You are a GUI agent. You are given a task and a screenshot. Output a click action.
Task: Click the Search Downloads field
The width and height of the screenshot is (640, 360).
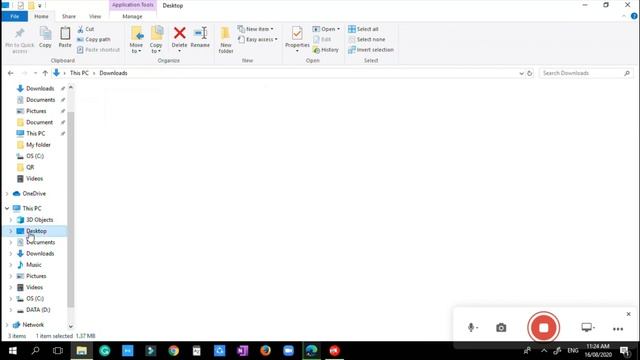585,73
